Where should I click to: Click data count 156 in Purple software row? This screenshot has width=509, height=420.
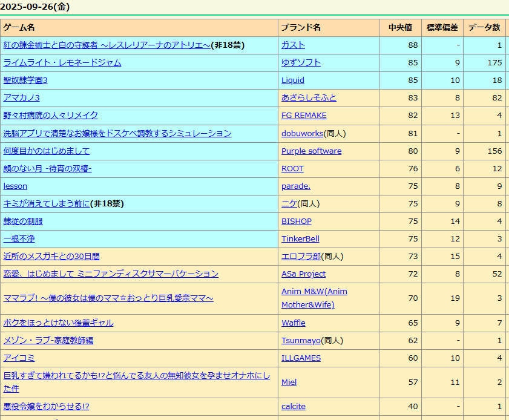pos(494,151)
